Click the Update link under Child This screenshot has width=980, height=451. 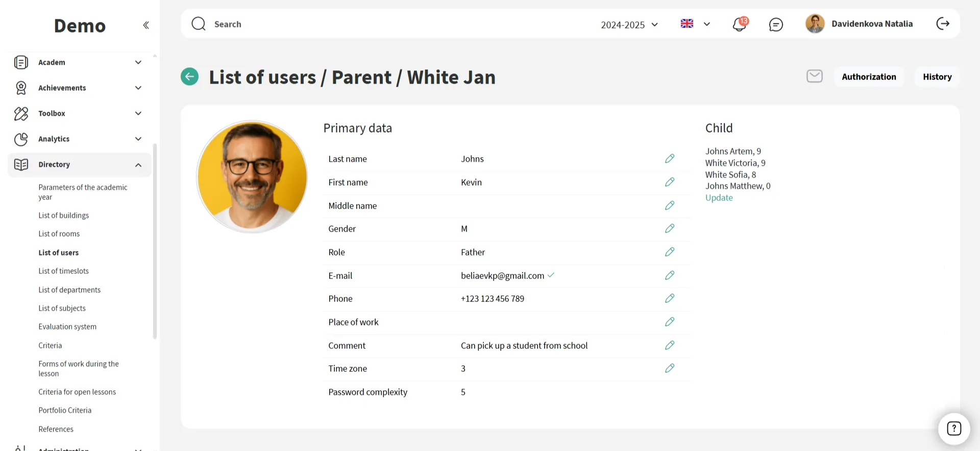[x=719, y=198]
